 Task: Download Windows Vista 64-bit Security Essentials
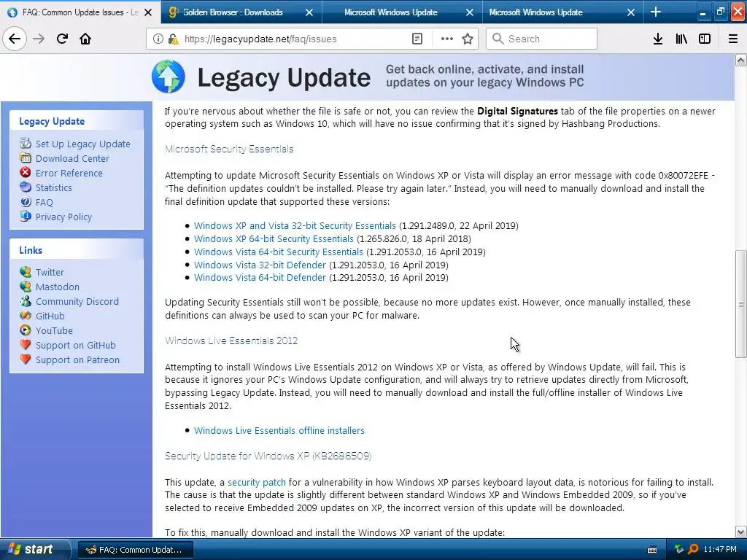click(278, 252)
